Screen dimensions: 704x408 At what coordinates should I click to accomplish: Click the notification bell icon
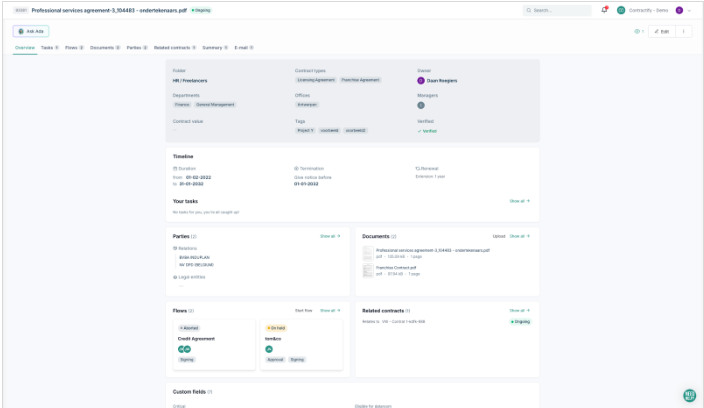click(604, 10)
